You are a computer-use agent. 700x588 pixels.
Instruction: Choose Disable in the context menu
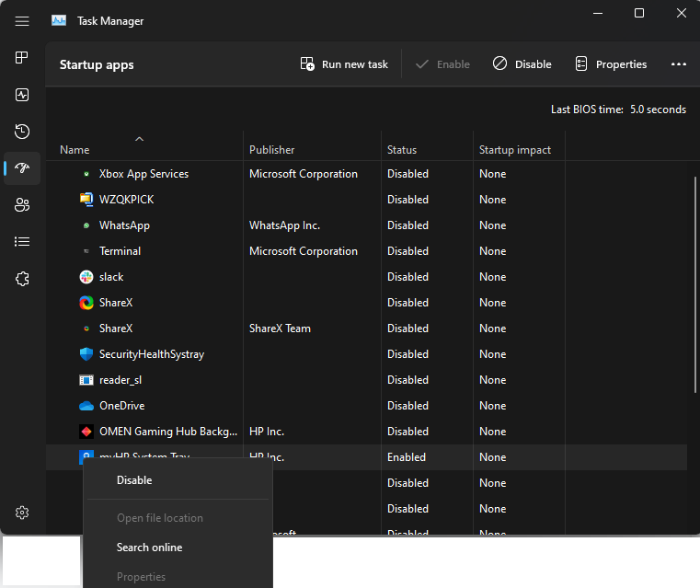(134, 480)
